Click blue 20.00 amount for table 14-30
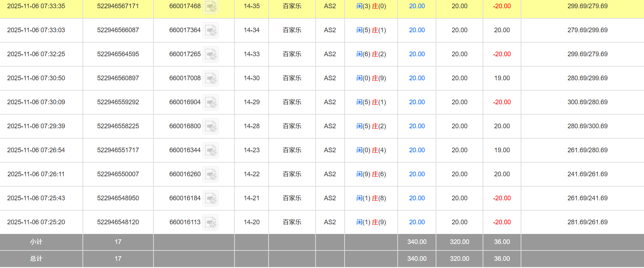 coord(417,78)
